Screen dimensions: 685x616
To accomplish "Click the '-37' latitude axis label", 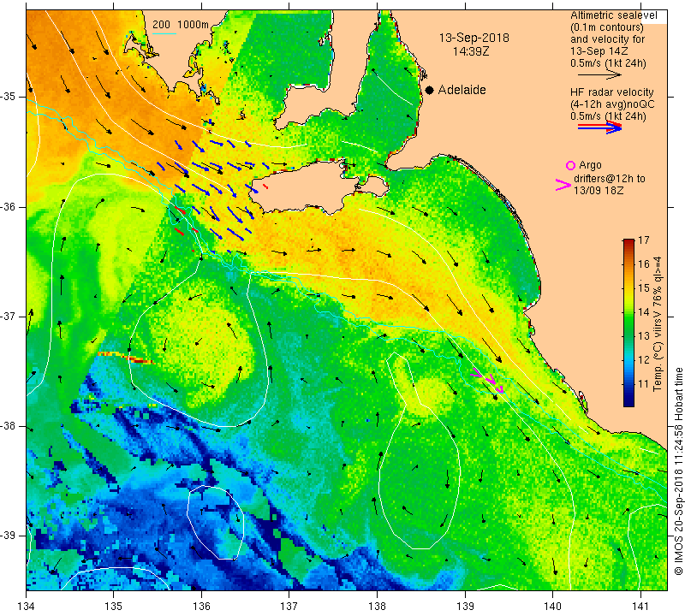I will point(9,316).
